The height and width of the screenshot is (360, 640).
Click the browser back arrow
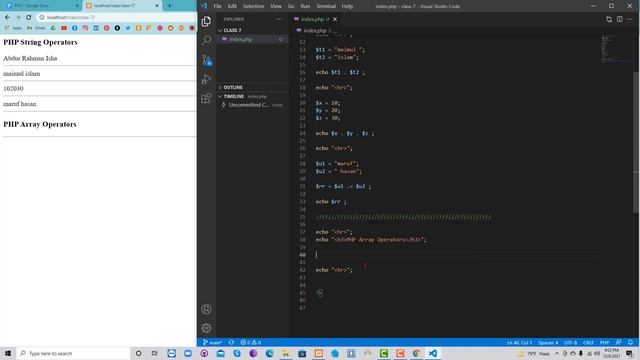coord(7,17)
